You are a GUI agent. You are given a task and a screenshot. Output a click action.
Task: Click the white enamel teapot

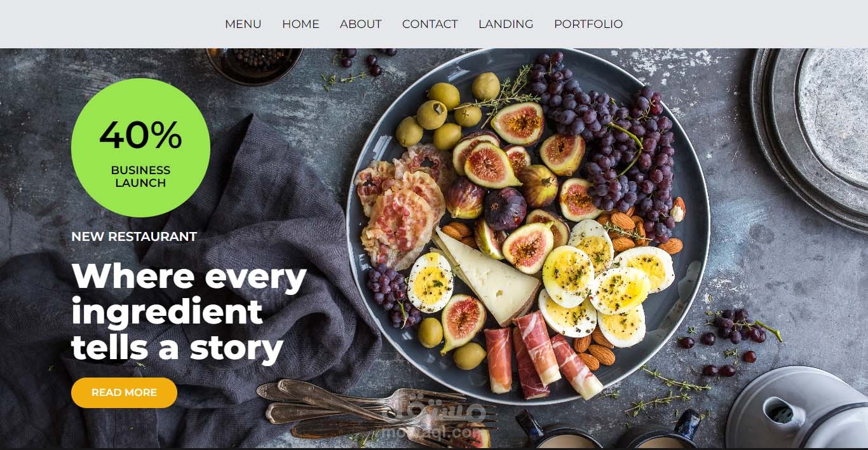797,409
